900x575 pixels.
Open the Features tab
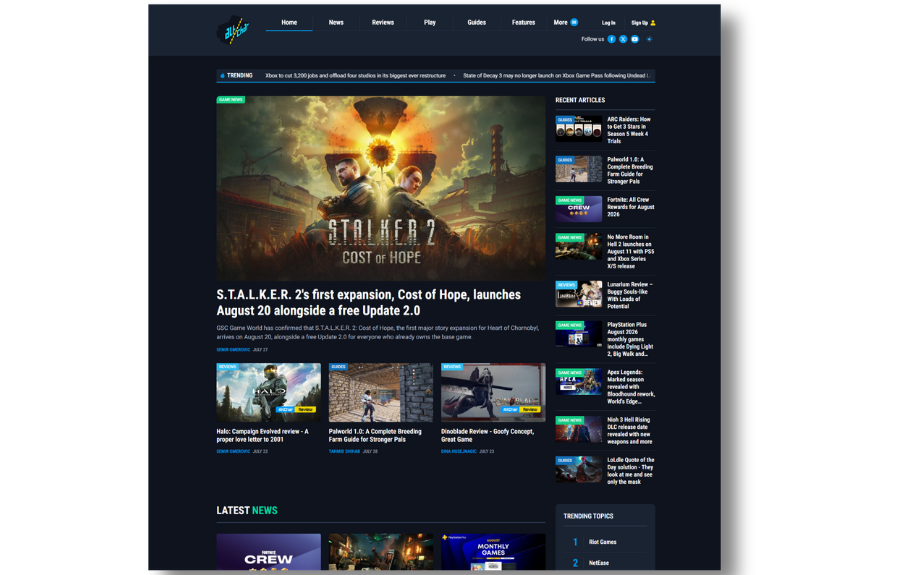pos(523,22)
